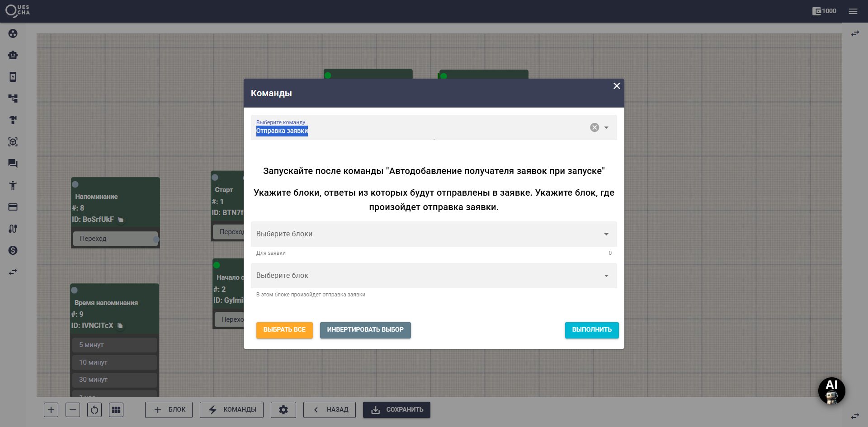This screenshot has height=427, width=868.
Task: Open the mobile device tool in the sidebar
Action: click(x=13, y=77)
